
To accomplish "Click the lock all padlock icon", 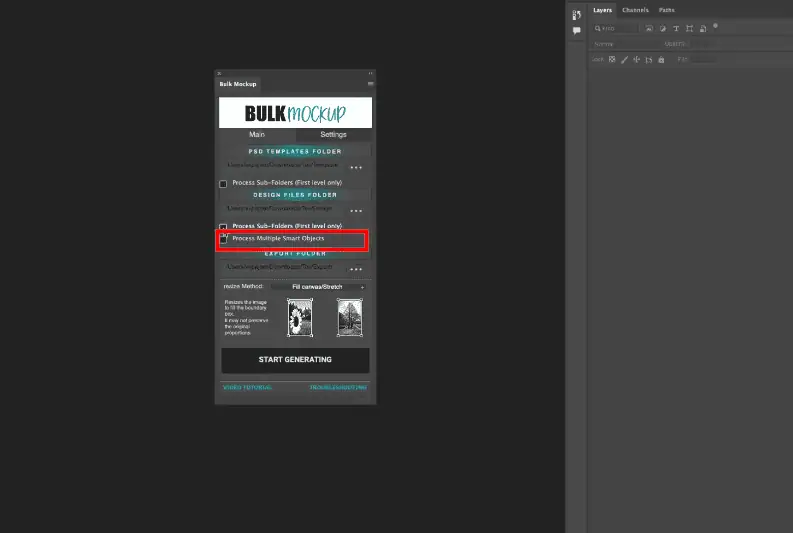I will click(x=662, y=60).
